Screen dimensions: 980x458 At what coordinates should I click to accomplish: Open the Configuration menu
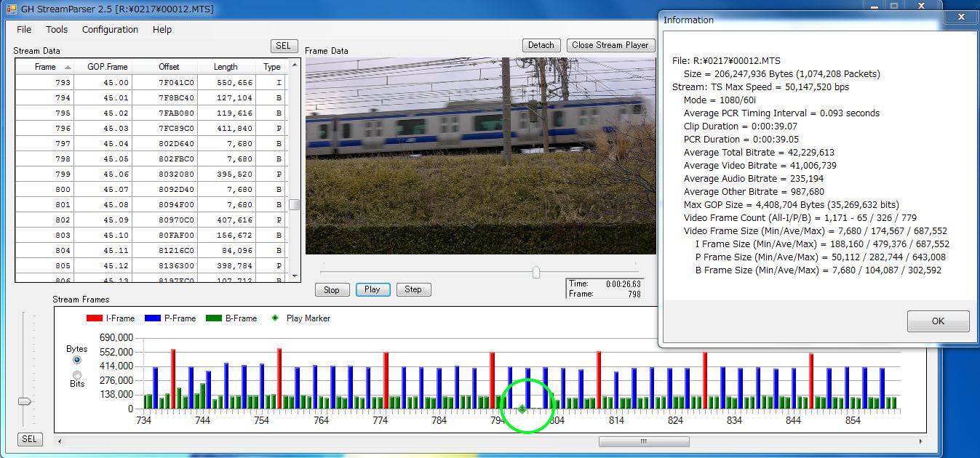click(x=110, y=30)
